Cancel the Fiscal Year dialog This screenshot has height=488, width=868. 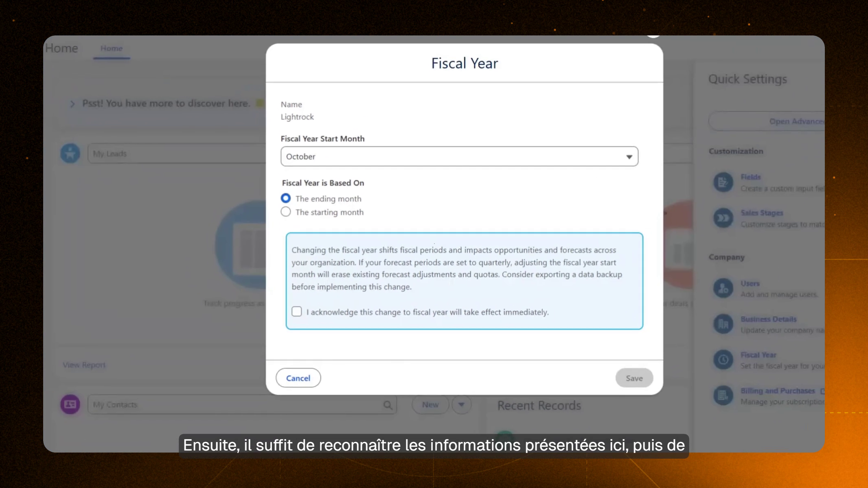point(298,378)
